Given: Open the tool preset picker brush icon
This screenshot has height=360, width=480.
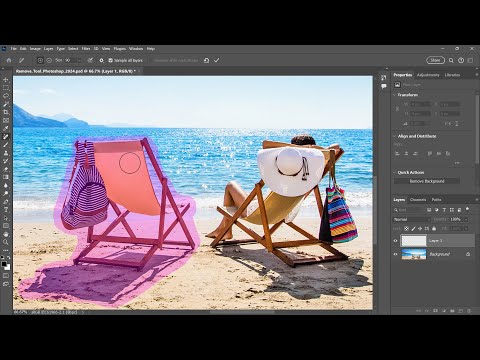Looking at the screenshot, I should coord(22,60).
